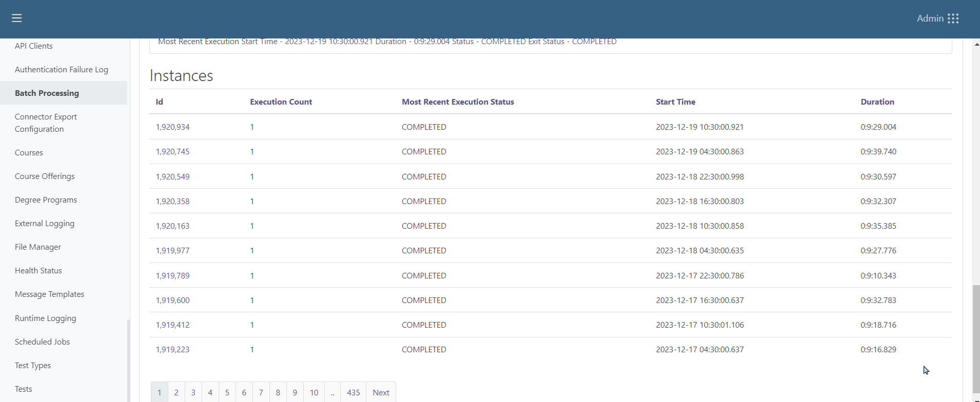Click the Next page button
This screenshot has width=980, height=402.
click(x=381, y=392)
